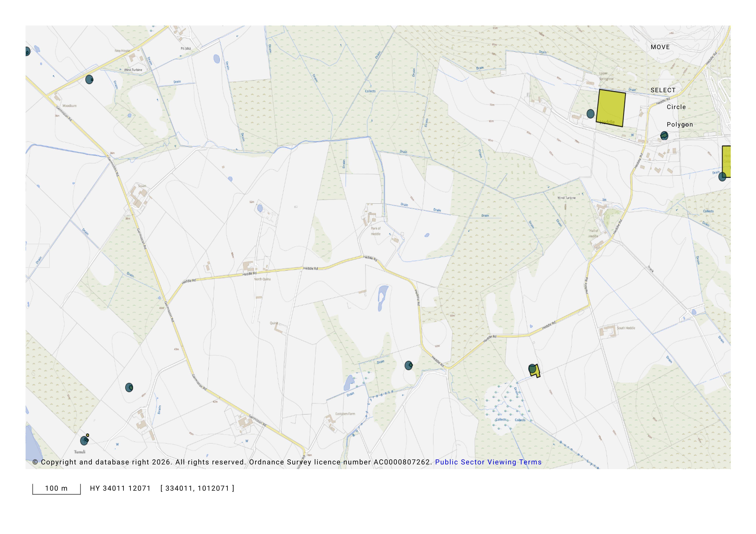756x534 pixels.
Task: Click the marker just right of the Polygon option
Action: [x=664, y=136]
